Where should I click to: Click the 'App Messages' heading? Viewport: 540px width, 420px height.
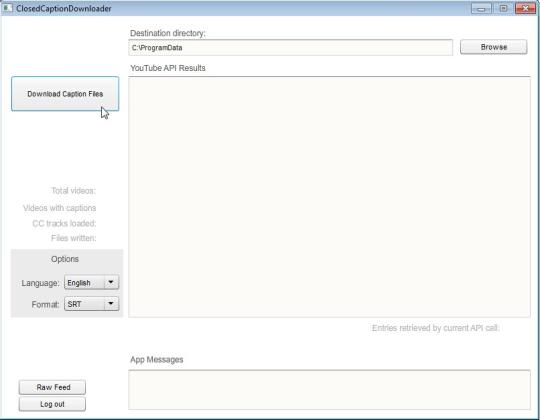click(157, 360)
